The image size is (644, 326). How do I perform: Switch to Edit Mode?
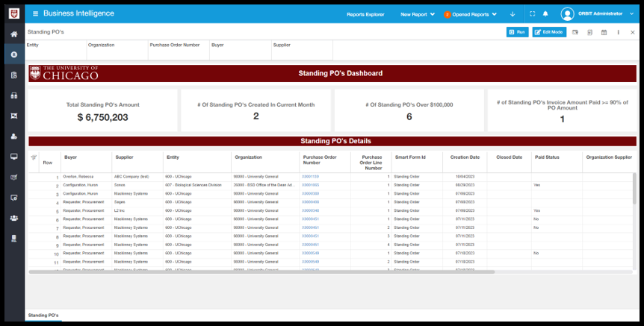click(549, 32)
